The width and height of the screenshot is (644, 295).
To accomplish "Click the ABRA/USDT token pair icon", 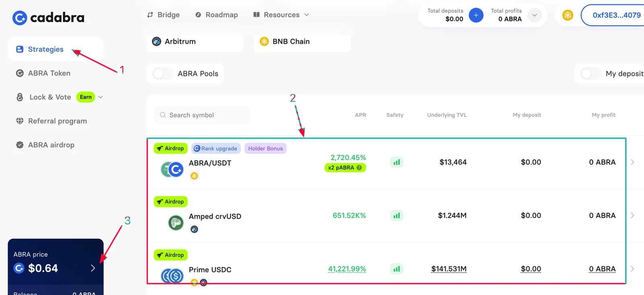I will coord(172,170).
